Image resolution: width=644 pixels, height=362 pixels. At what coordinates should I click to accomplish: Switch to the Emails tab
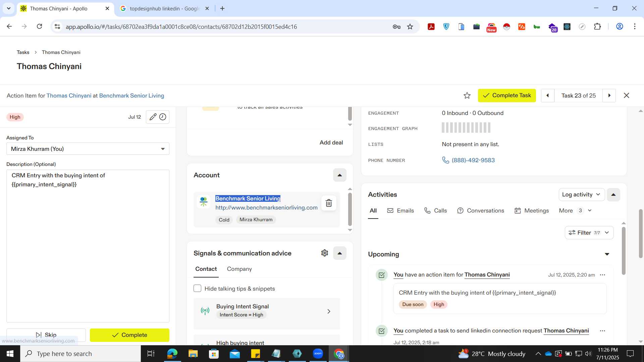(x=400, y=210)
